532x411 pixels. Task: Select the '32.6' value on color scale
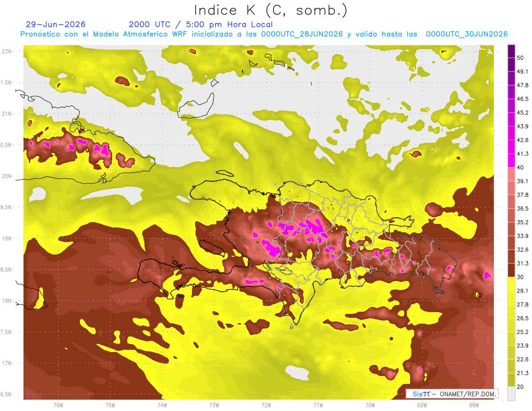point(522,250)
